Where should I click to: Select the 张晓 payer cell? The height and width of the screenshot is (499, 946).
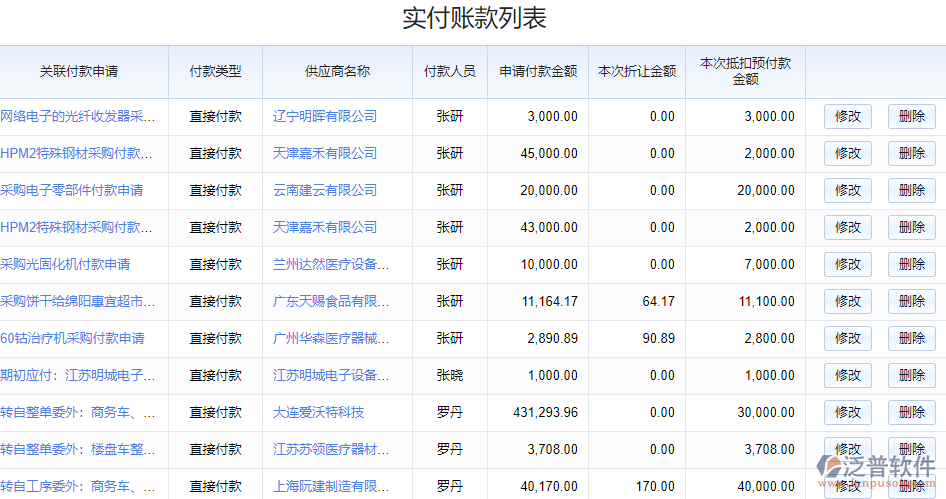pyautogui.click(x=449, y=375)
